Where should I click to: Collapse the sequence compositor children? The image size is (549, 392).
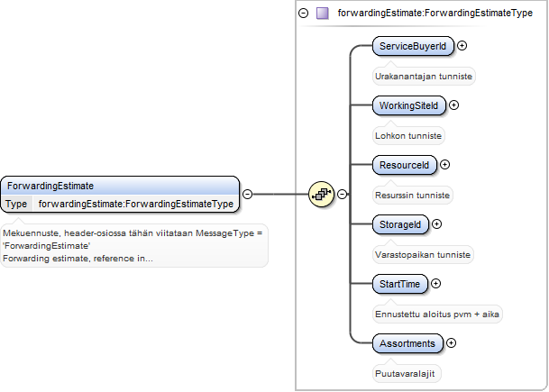pyautogui.click(x=342, y=194)
